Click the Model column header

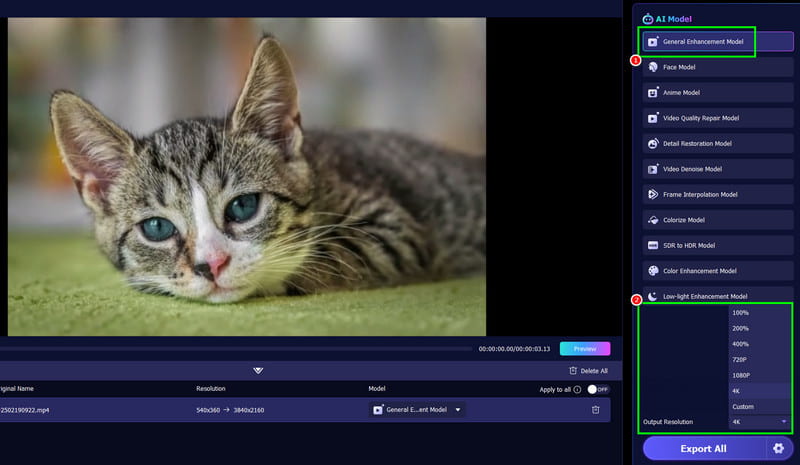coord(377,389)
